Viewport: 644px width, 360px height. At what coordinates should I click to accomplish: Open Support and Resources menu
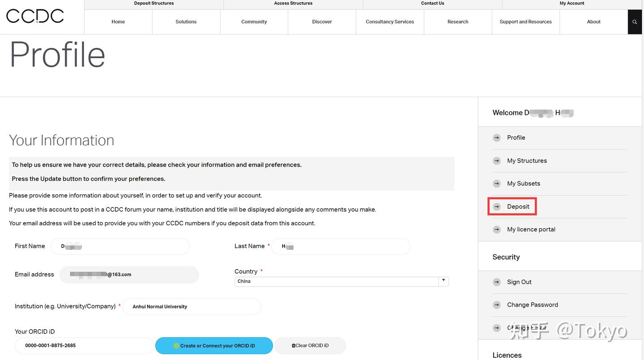(x=525, y=22)
